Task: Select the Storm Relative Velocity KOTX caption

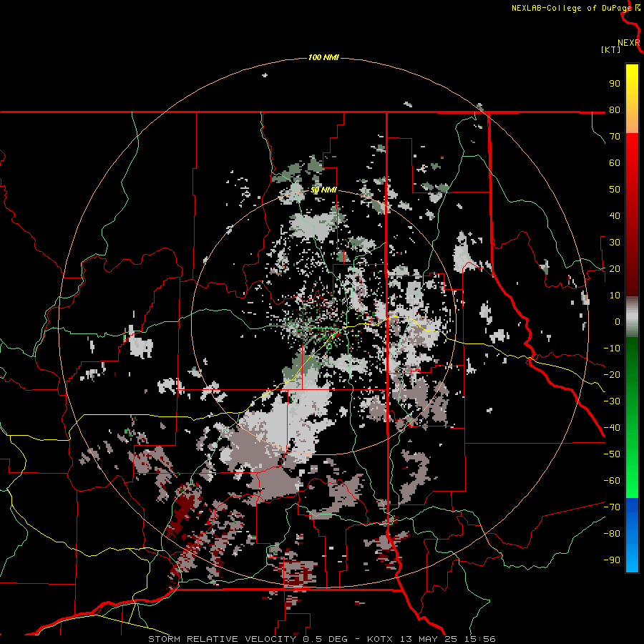Action: pyautogui.click(x=321, y=639)
